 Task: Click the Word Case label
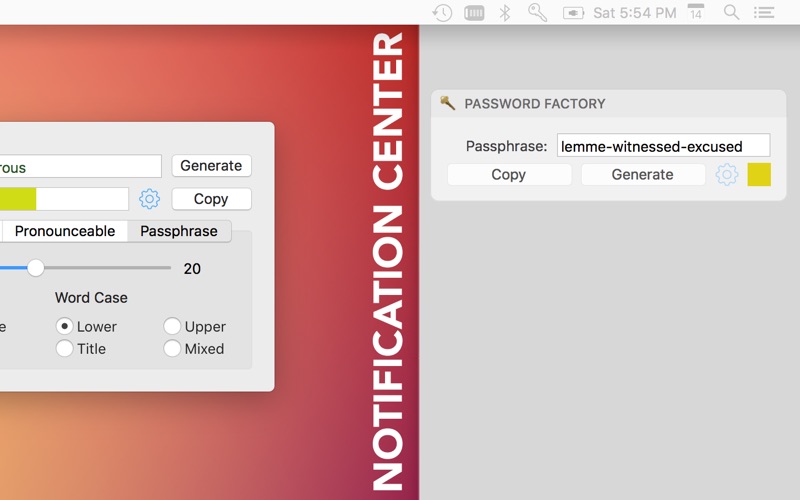coord(91,297)
